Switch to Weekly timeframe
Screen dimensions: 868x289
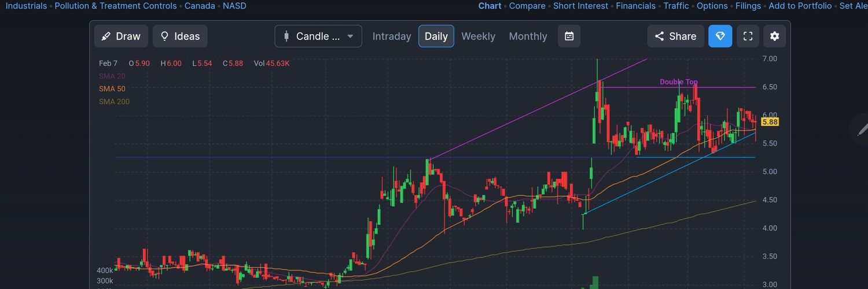[478, 36]
